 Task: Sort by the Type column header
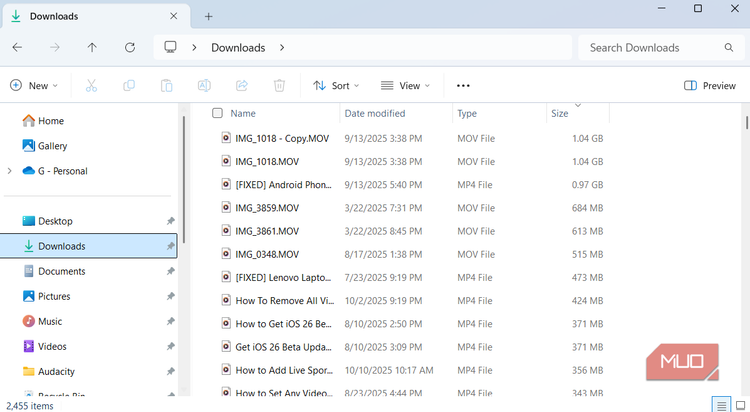[x=467, y=113]
